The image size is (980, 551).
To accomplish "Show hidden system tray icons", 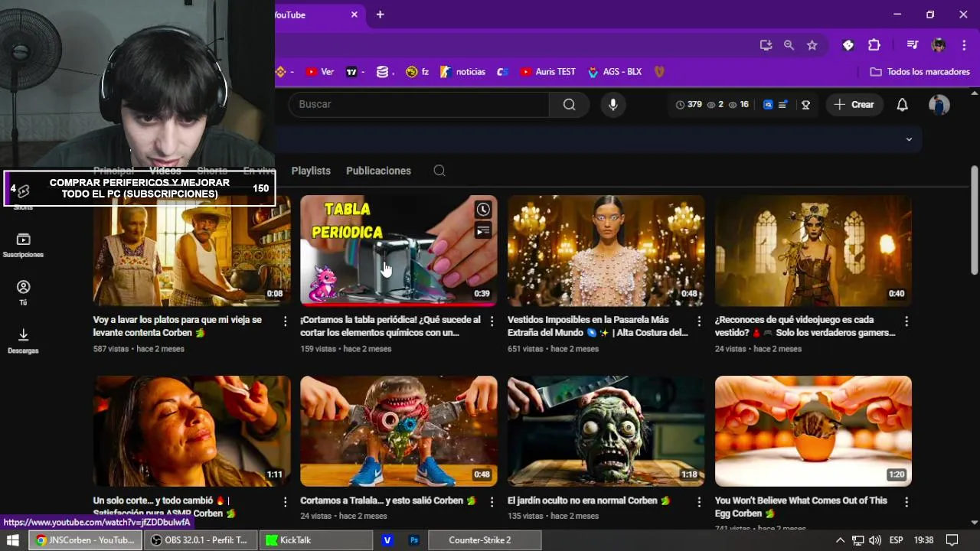I will pos(840,540).
